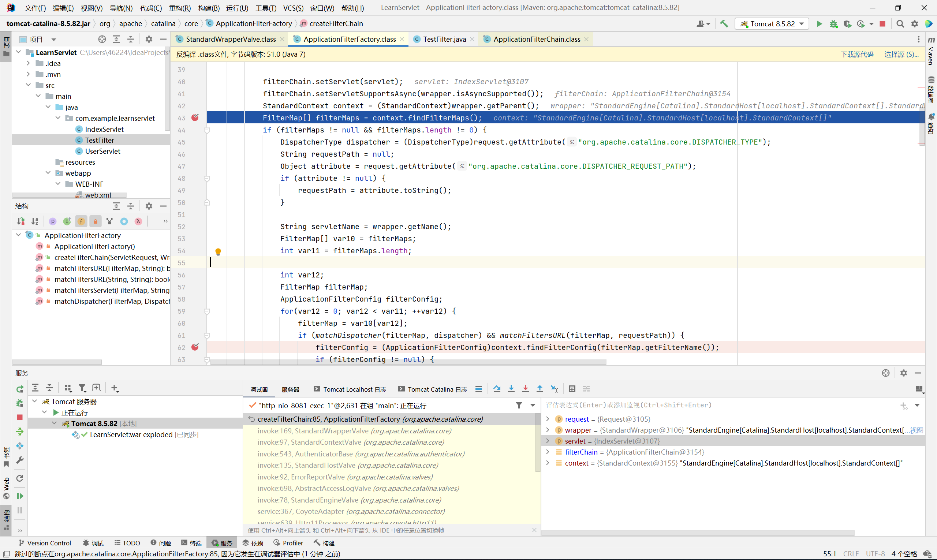Click the editor horizontal scrollbar
Image resolution: width=937 pixels, height=560 pixels.
pyautogui.click(x=407, y=362)
